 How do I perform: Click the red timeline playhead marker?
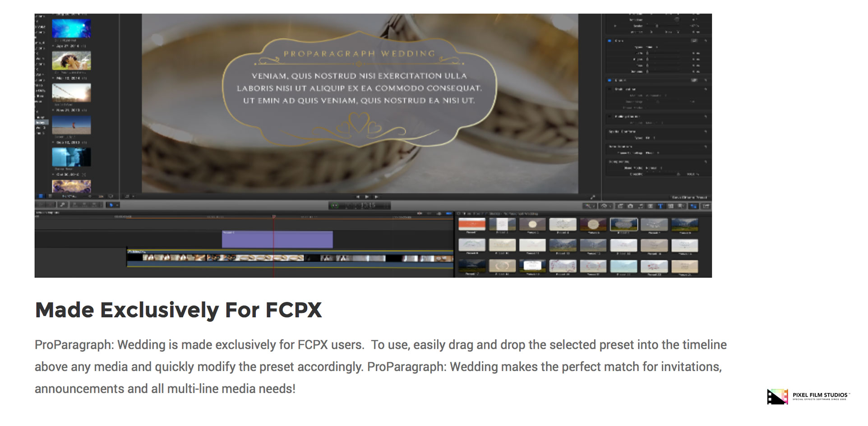click(x=273, y=217)
